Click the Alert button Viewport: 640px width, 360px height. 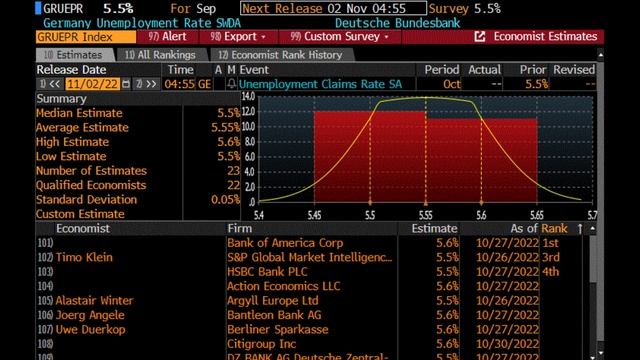point(167,37)
